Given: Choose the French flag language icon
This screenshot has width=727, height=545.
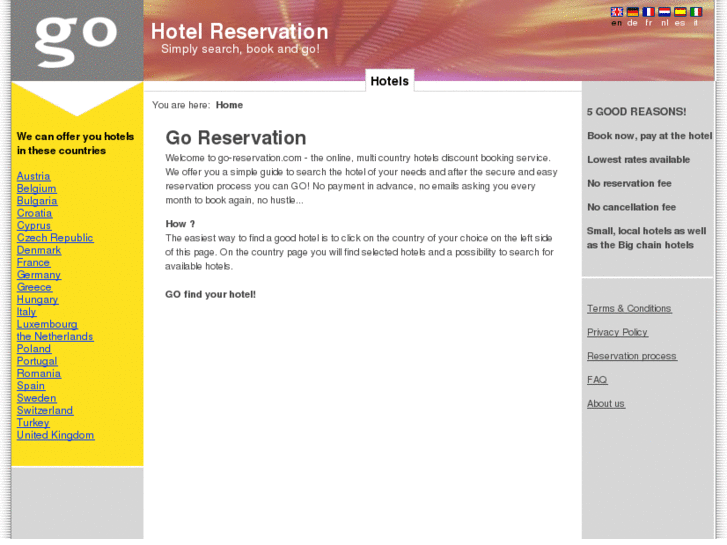Looking at the screenshot, I should tap(648, 12).
